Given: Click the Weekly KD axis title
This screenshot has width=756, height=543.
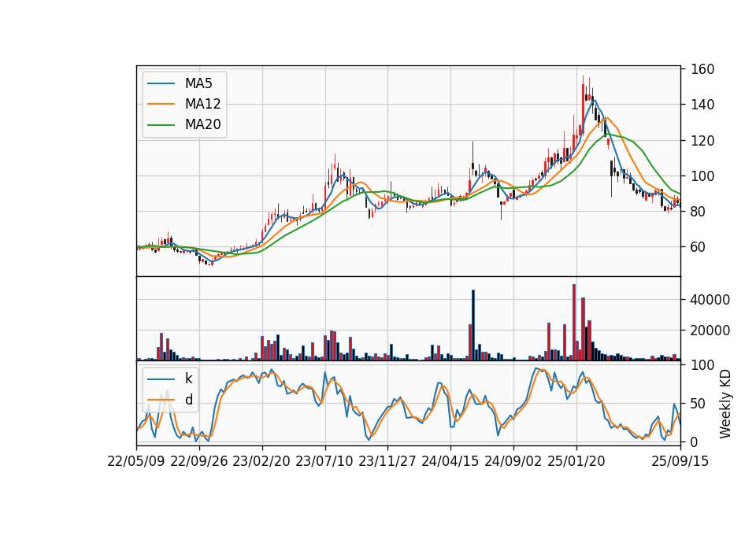Looking at the screenshot, I should click(x=725, y=404).
